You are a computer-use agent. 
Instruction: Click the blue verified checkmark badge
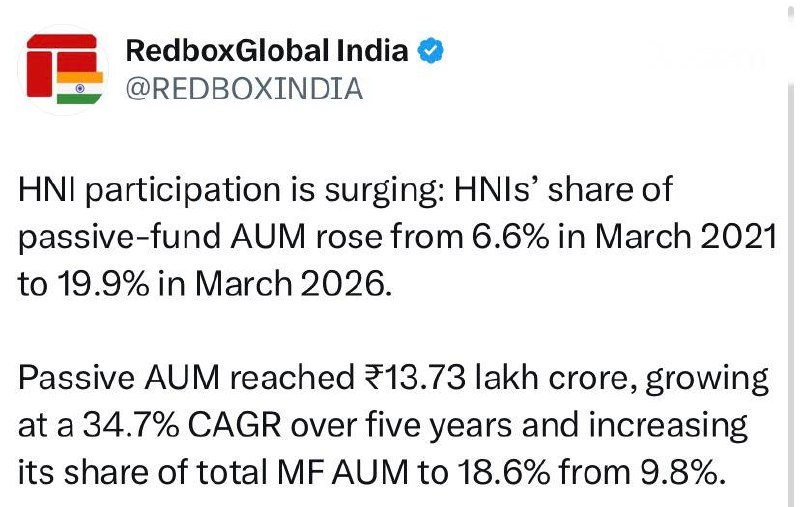pos(431,50)
